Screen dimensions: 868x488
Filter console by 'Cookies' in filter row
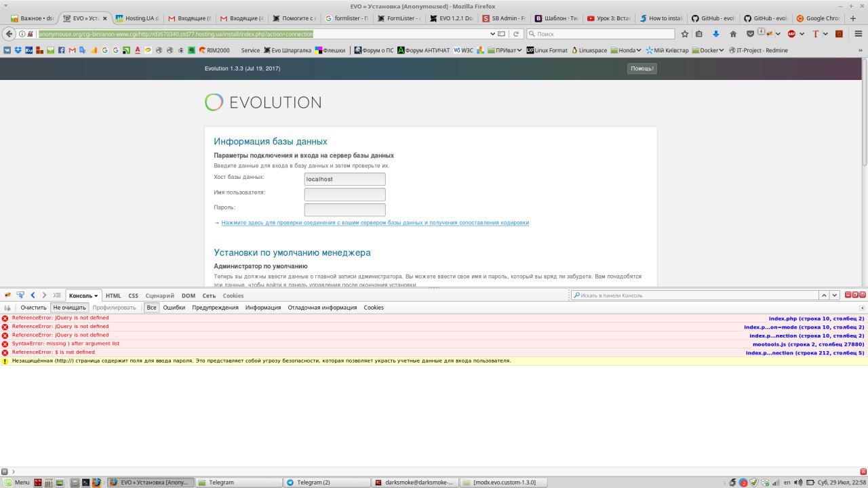click(374, 308)
